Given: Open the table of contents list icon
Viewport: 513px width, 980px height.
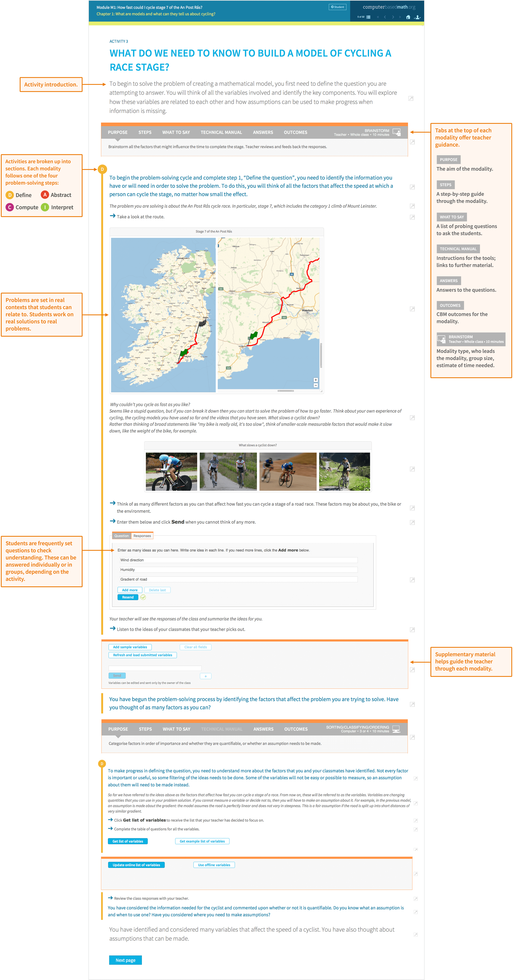Looking at the screenshot, I should pyautogui.click(x=368, y=17).
